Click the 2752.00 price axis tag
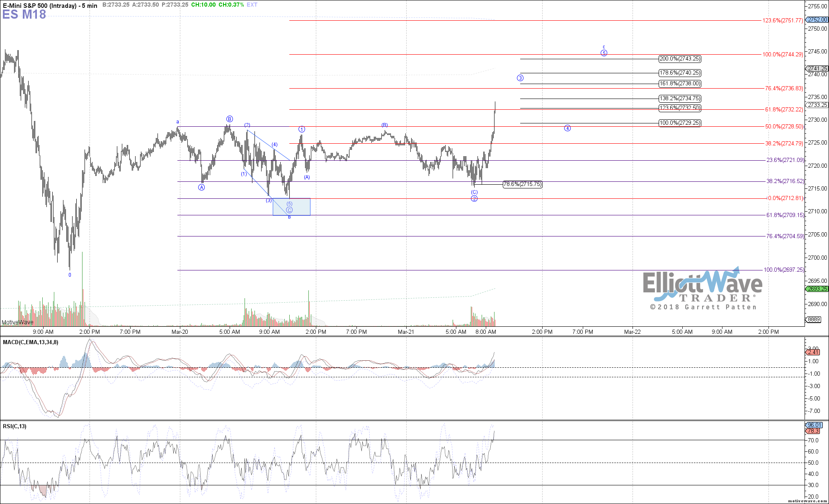829x504 pixels. [817, 20]
